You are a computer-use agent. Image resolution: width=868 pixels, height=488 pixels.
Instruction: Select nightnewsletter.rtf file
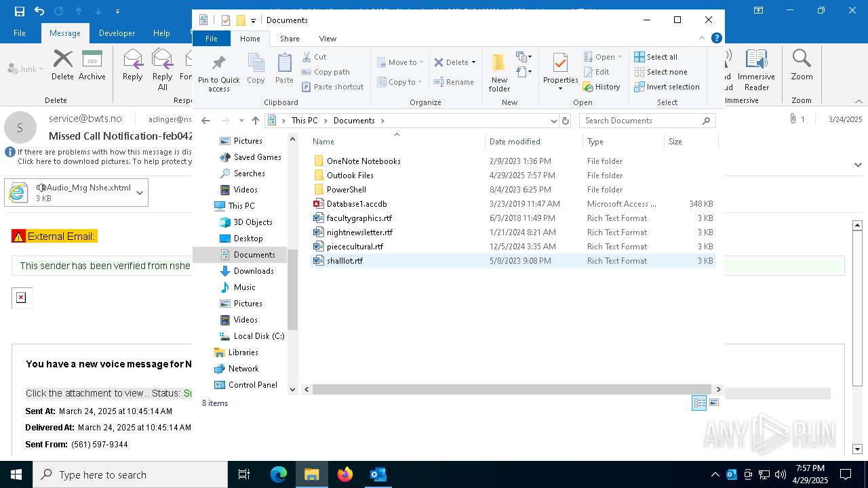pyautogui.click(x=359, y=232)
